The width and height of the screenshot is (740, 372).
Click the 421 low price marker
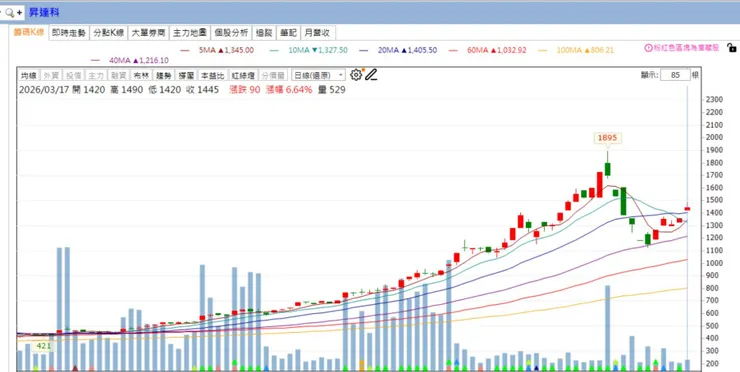pos(43,346)
